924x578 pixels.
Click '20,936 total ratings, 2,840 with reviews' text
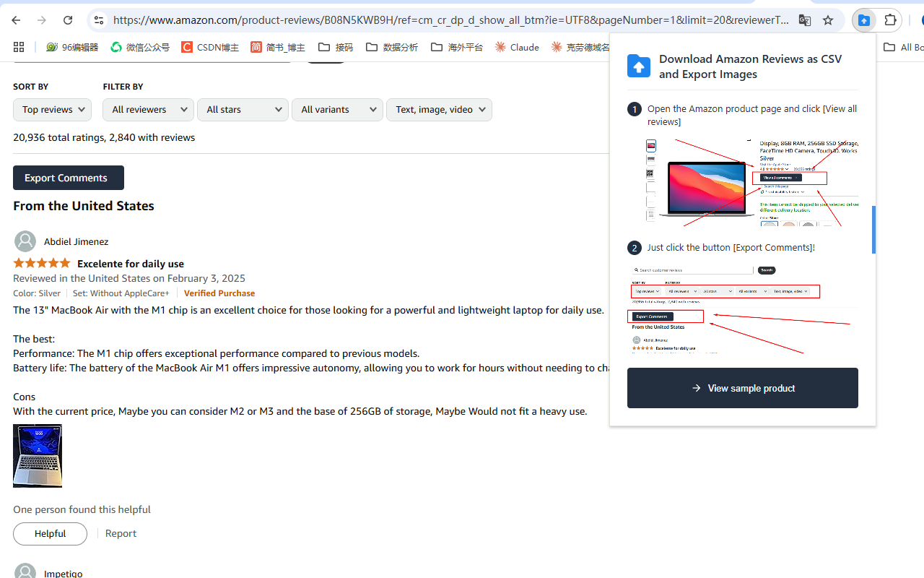click(104, 137)
